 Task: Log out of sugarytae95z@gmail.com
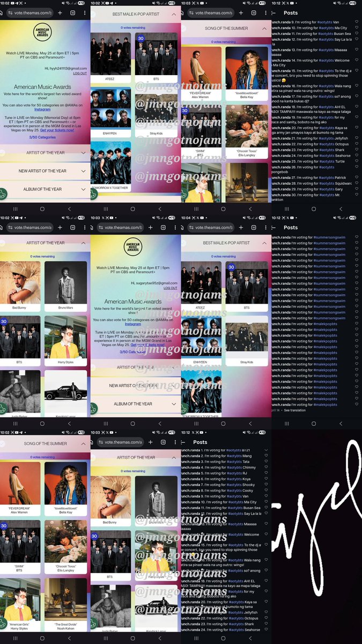[x=171, y=288]
